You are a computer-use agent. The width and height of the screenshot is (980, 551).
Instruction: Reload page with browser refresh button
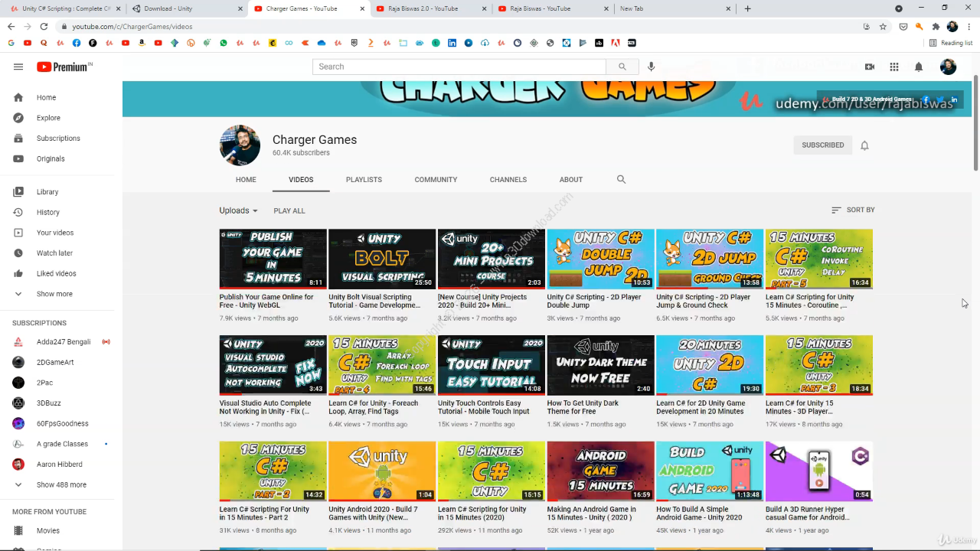(x=44, y=26)
